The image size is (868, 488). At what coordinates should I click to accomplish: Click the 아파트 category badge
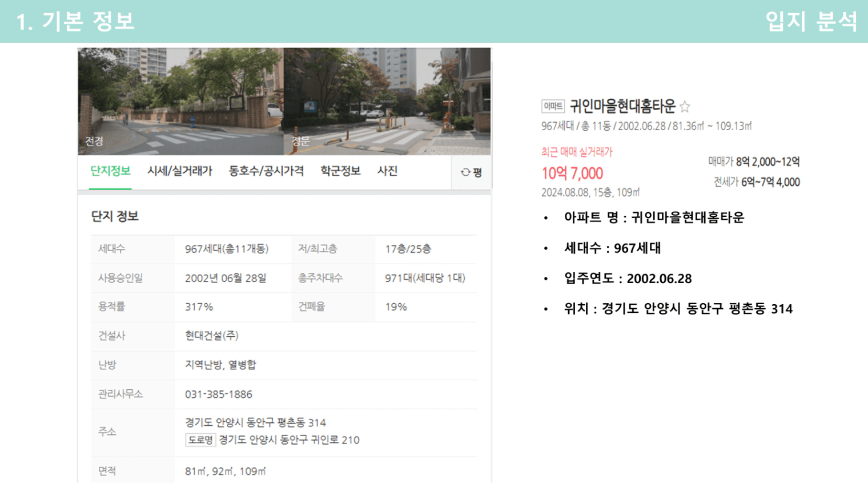coord(553,106)
